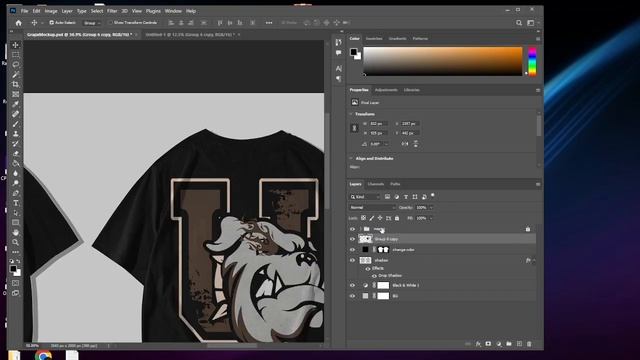Toggle visibility of the top group layer
This screenshot has height=360, width=640.
[352, 229]
